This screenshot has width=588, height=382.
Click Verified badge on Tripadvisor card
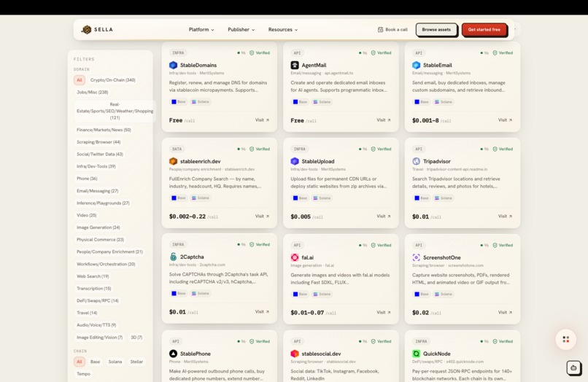click(503, 149)
